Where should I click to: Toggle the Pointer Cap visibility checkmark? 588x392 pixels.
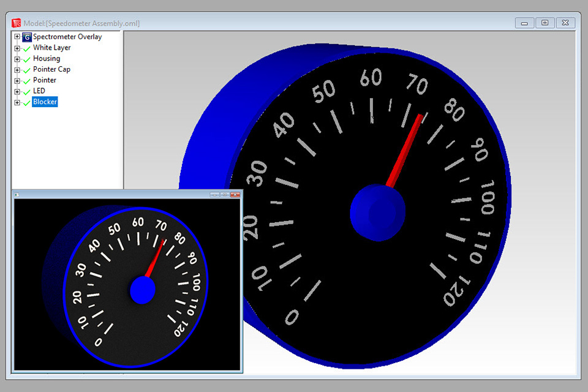coord(26,69)
